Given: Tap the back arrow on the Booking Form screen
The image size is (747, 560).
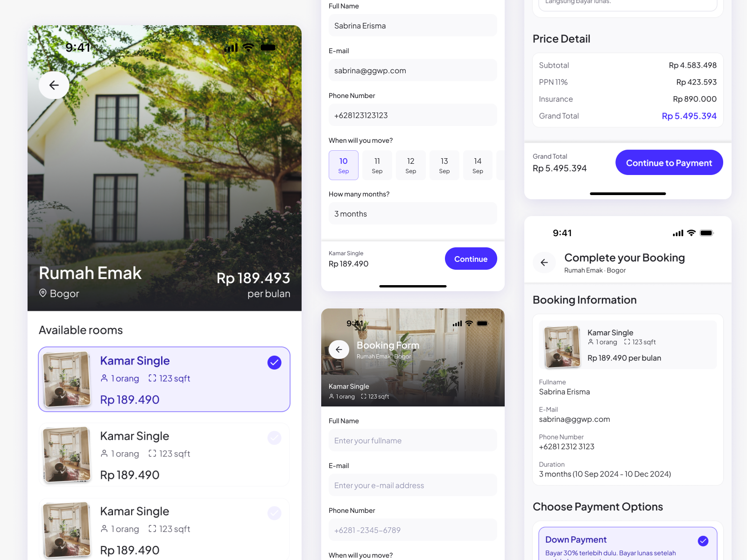Looking at the screenshot, I should pyautogui.click(x=339, y=349).
